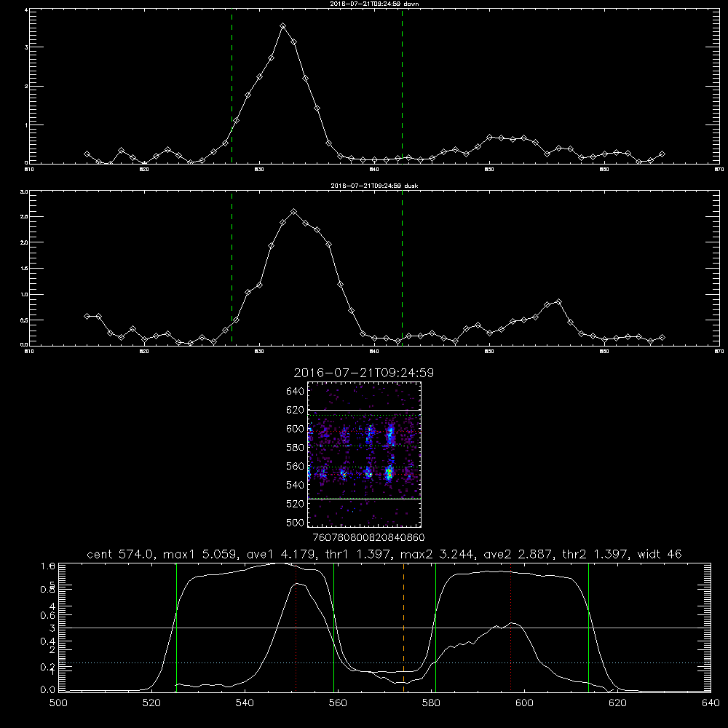Click the x-axis label 540 of bottom plot

(x=245, y=703)
